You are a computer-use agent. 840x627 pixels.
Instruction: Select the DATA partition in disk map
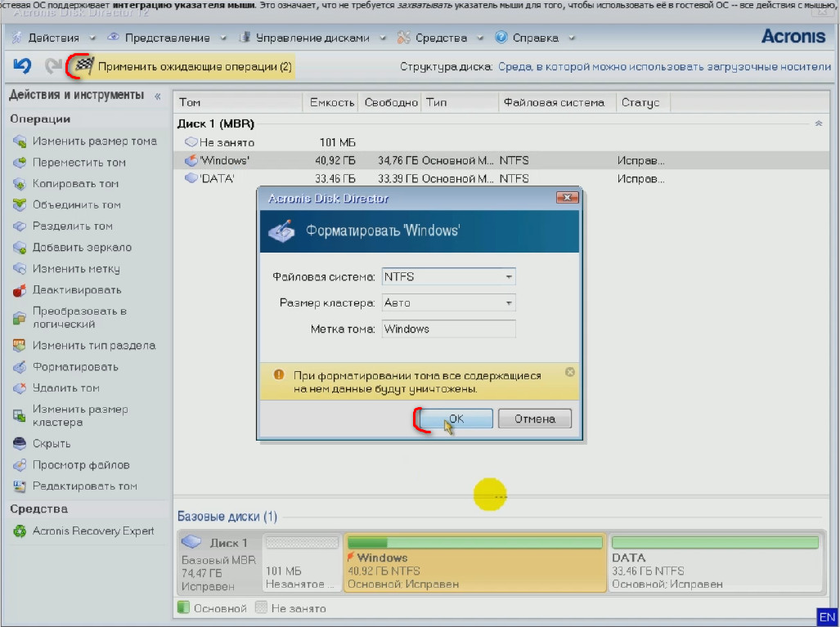pos(715,563)
